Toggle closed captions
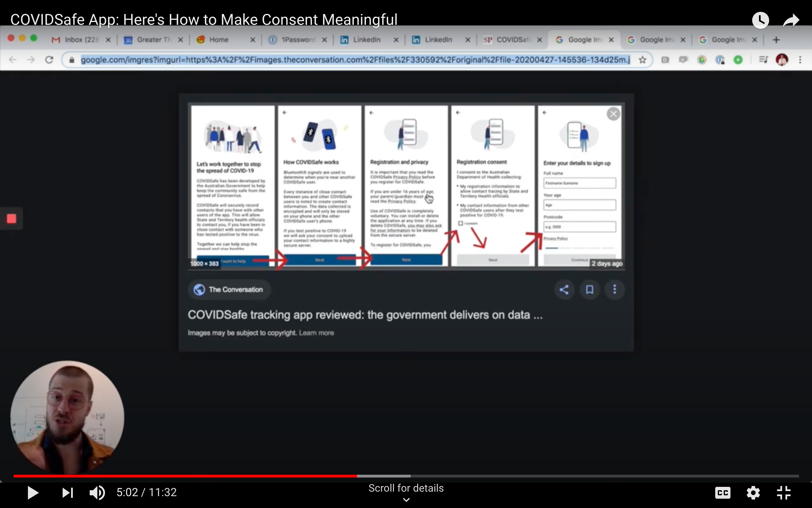The height and width of the screenshot is (508, 812). [722, 492]
